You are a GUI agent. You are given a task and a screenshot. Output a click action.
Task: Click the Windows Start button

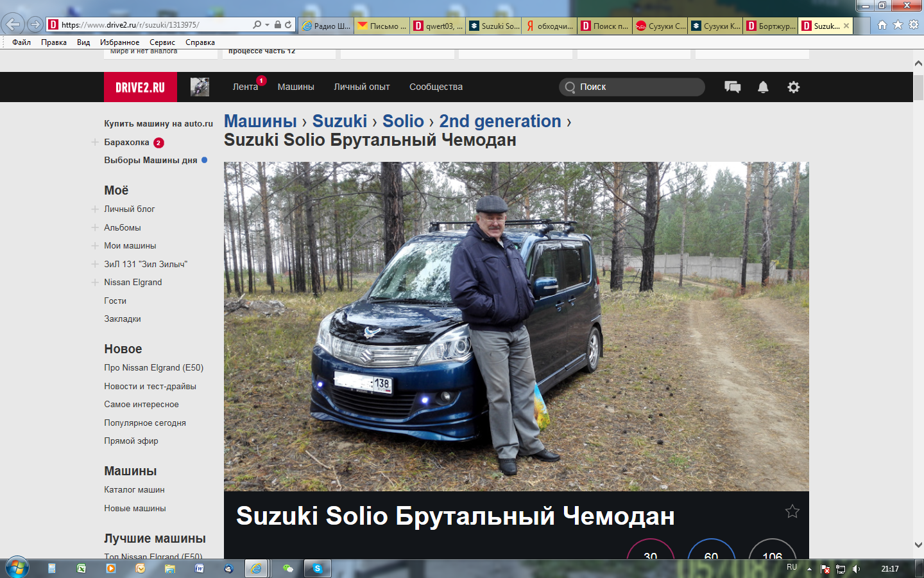coord(17,568)
